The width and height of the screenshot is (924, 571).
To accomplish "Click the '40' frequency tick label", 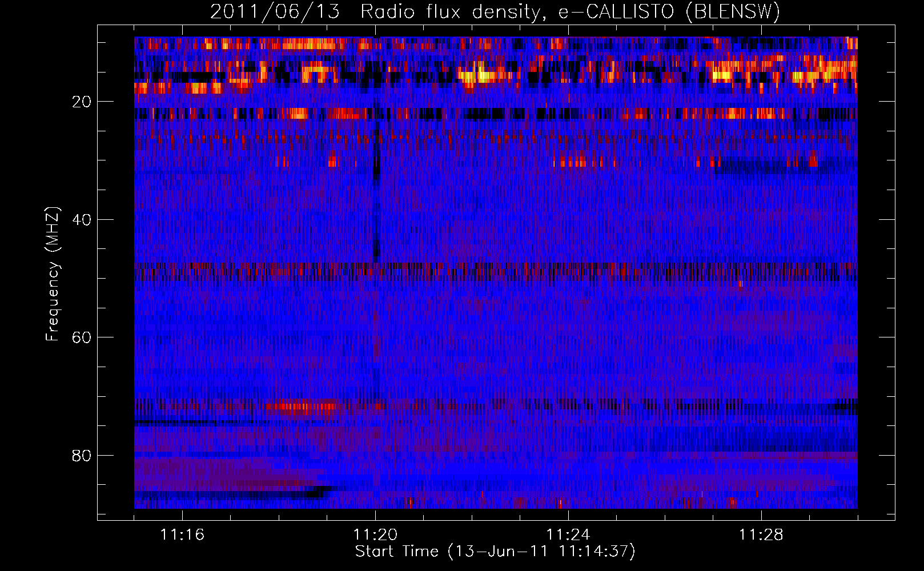I will click(x=82, y=220).
